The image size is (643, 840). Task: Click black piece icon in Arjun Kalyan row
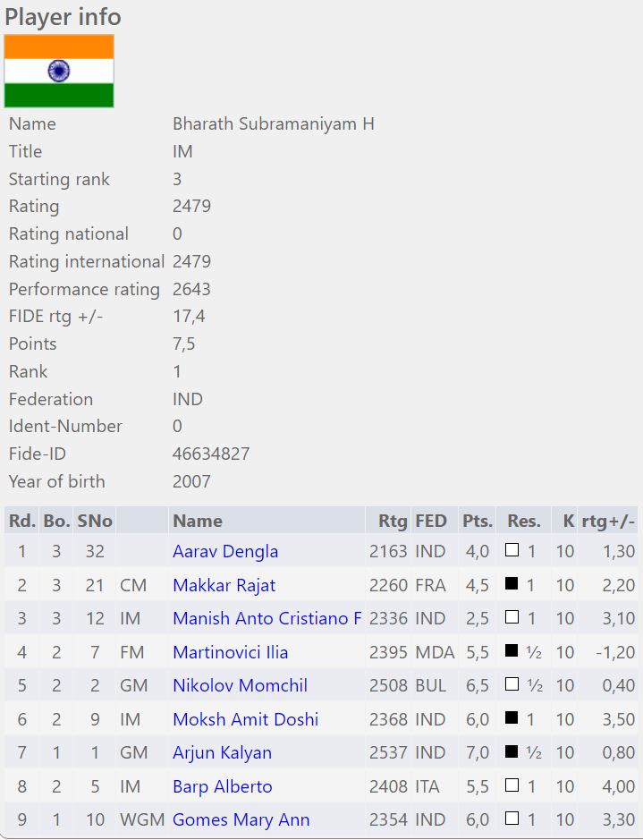click(512, 752)
